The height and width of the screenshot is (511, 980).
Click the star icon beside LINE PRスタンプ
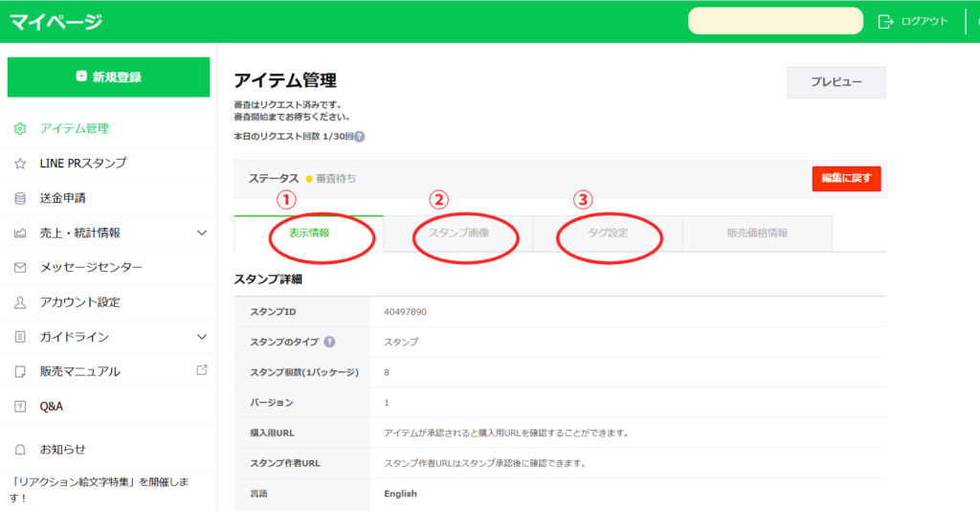click(x=20, y=164)
